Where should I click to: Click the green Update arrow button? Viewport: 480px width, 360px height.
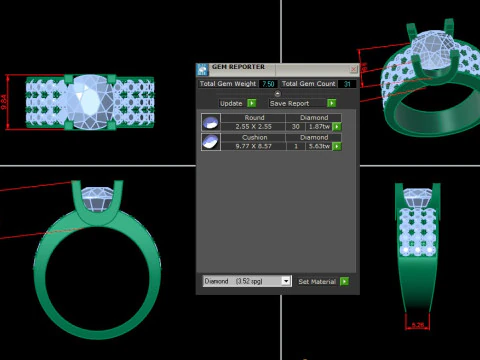click(252, 103)
